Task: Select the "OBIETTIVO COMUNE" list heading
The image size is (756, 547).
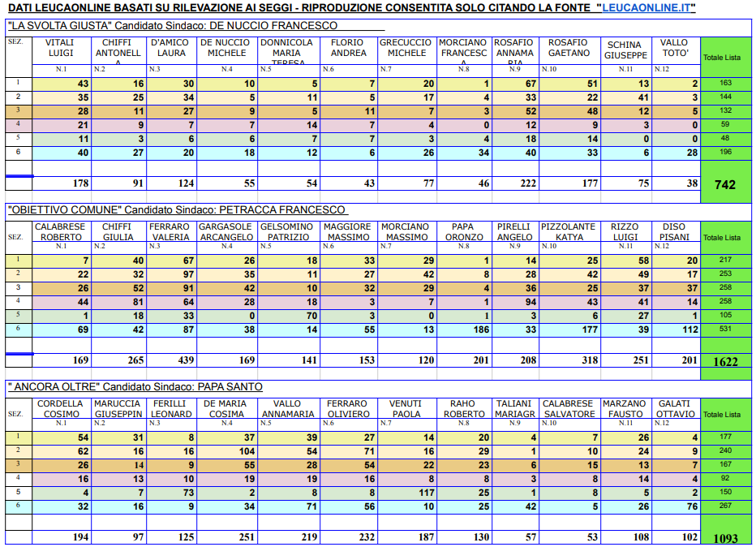Action: (x=176, y=210)
